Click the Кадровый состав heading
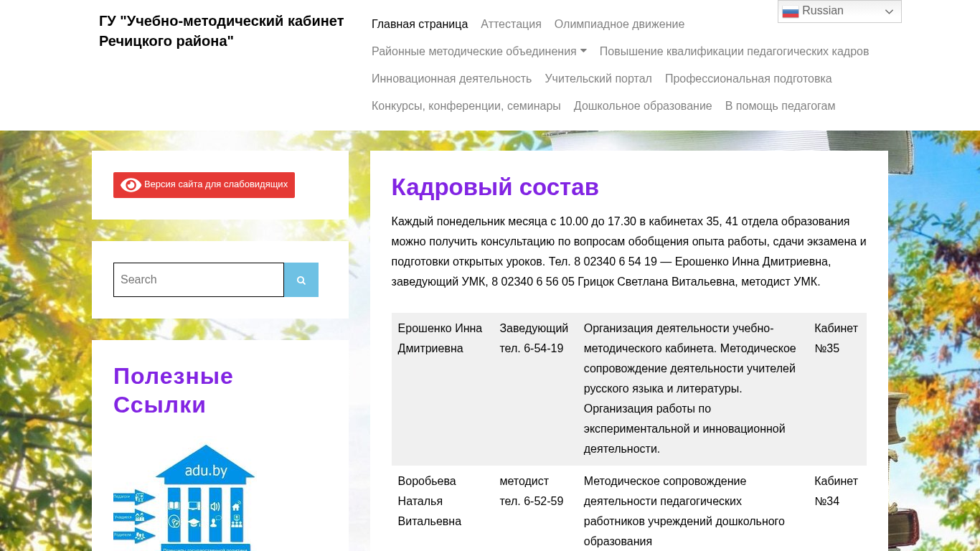The image size is (980, 551). [x=495, y=187]
